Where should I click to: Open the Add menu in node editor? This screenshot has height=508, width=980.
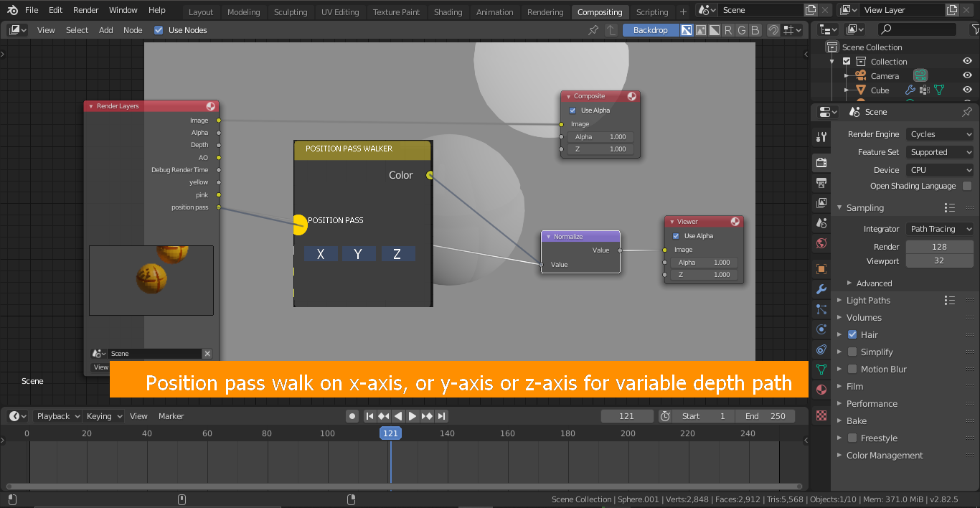coord(106,30)
